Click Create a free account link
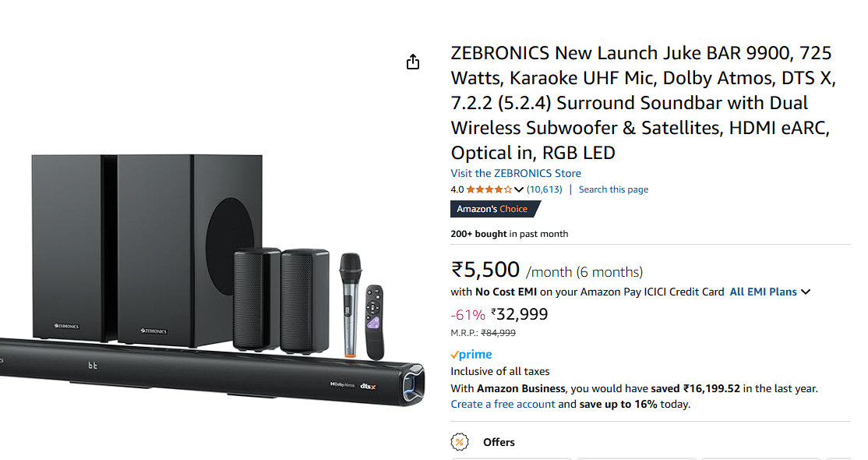The height and width of the screenshot is (460, 868). 503,404
